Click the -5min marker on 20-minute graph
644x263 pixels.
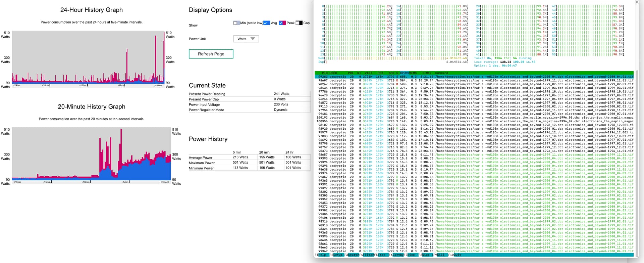[126, 182]
